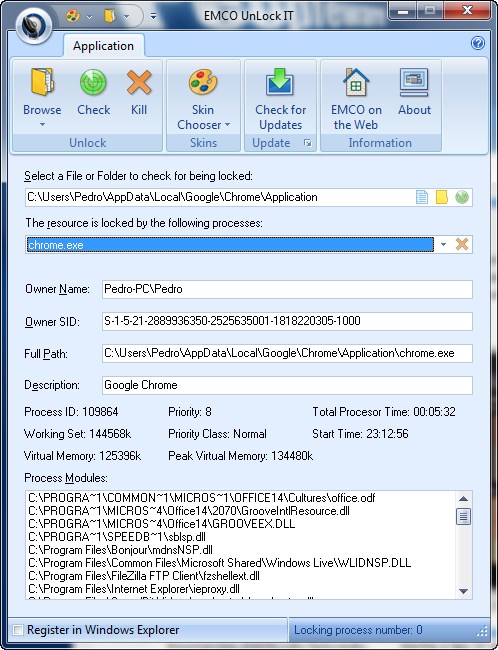Click the palette icon in quick access toolbar
498x650 pixels.
point(73,16)
